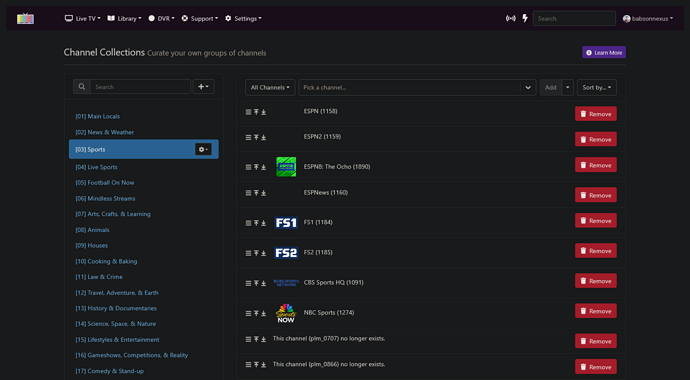Screen dimensions: 690x380
Task: Open the DVR menu
Action: pos(161,18)
